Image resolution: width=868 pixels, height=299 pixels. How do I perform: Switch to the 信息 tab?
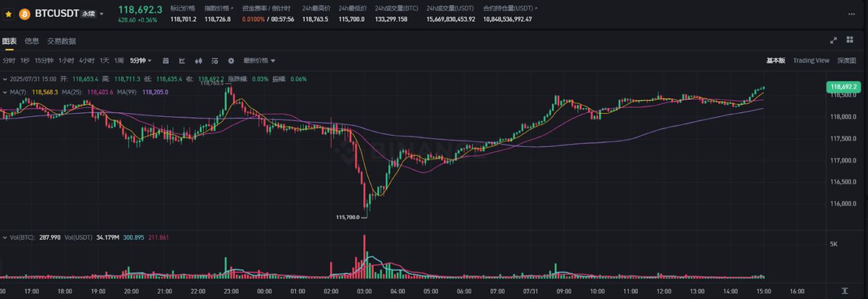[32, 41]
